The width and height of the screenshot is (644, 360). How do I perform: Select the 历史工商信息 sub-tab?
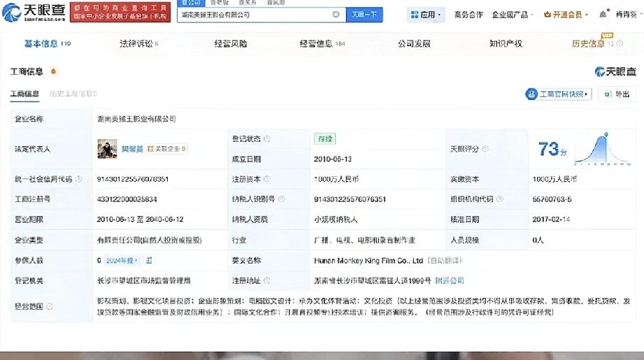(73, 94)
